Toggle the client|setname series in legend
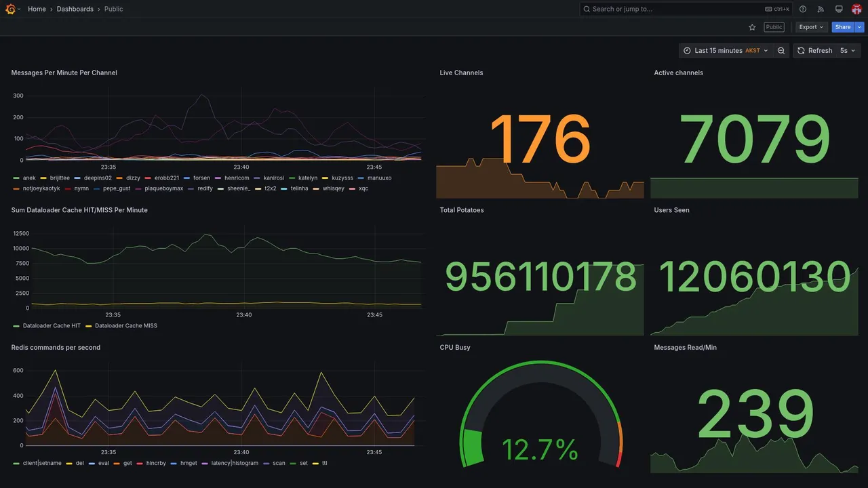868x488 pixels. tap(42, 464)
